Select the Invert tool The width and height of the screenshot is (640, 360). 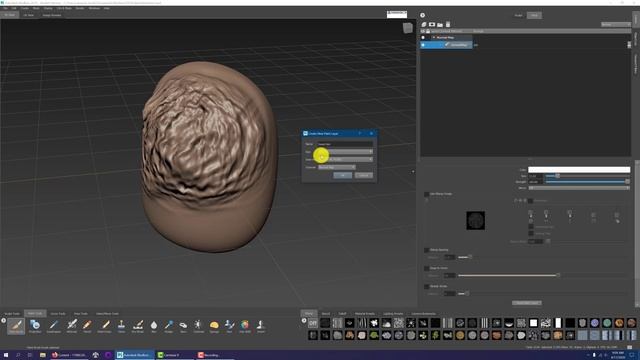coord(260,326)
